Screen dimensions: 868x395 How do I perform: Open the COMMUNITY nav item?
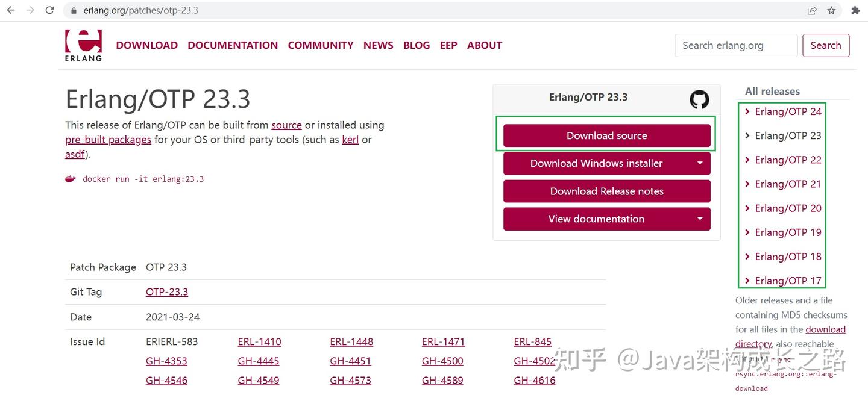point(321,45)
